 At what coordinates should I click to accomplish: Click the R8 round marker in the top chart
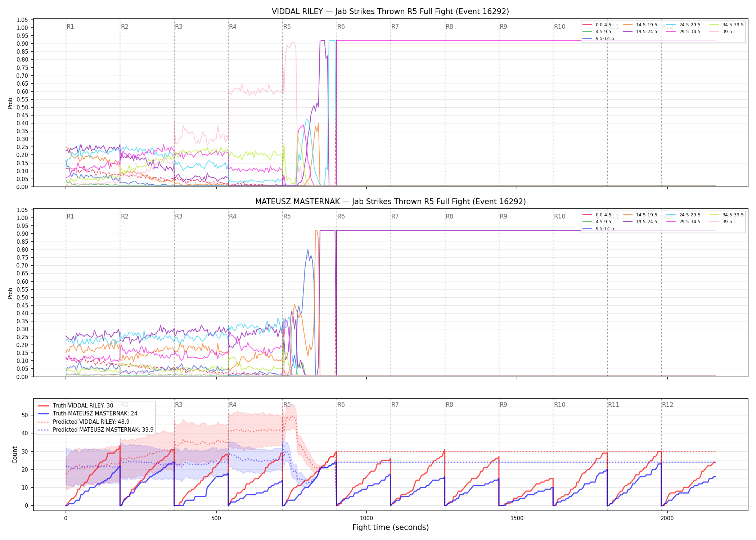(449, 27)
